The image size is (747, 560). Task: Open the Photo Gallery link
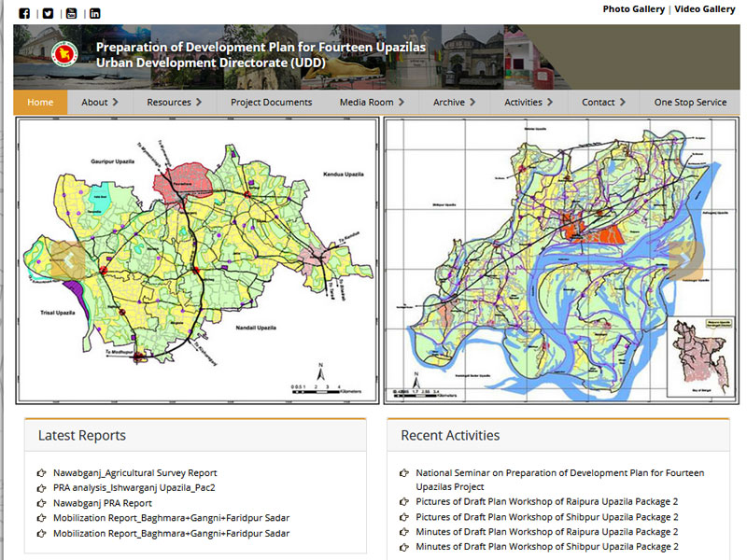point(633,9)
